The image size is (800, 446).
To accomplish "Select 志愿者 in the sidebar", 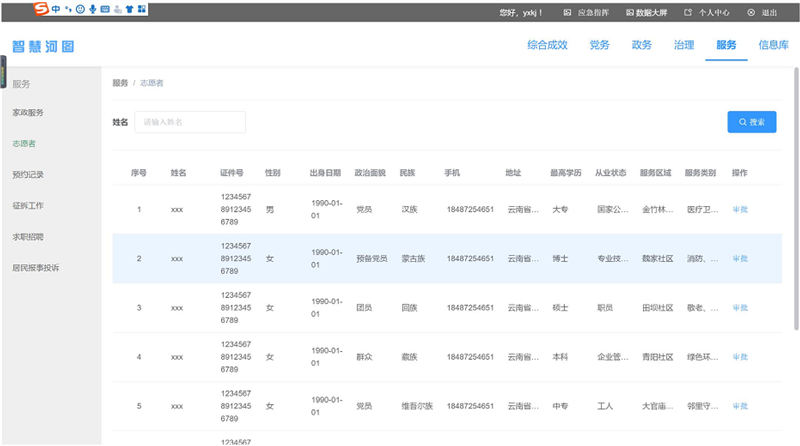I will [24, 143].
